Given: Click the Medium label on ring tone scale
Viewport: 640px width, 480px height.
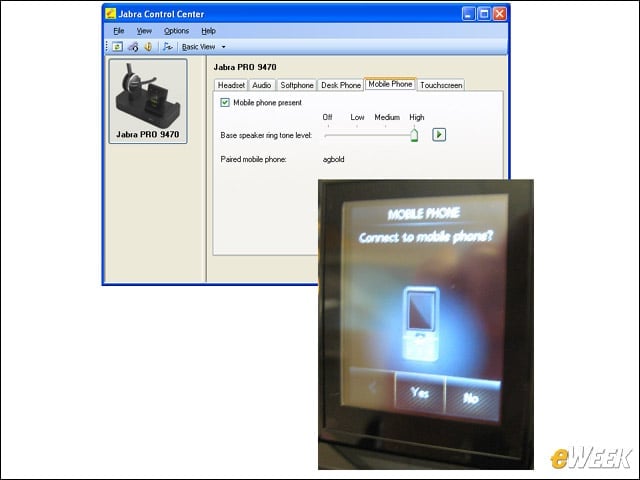Looking at the screenshot, I should [387, 118].
